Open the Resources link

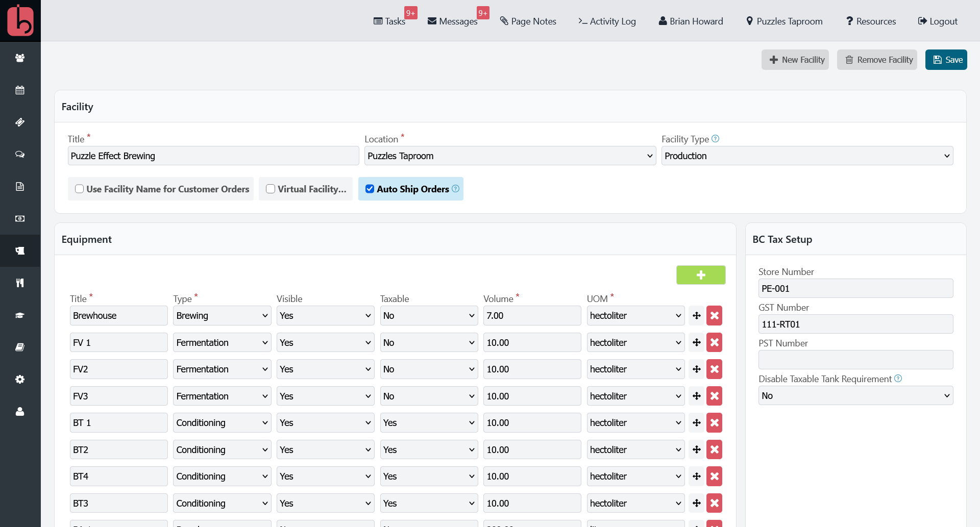[871, 21]
